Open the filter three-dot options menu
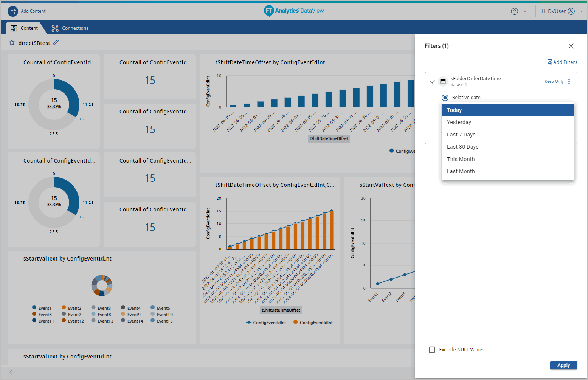 pyautogui.click(x=569, y=81)
